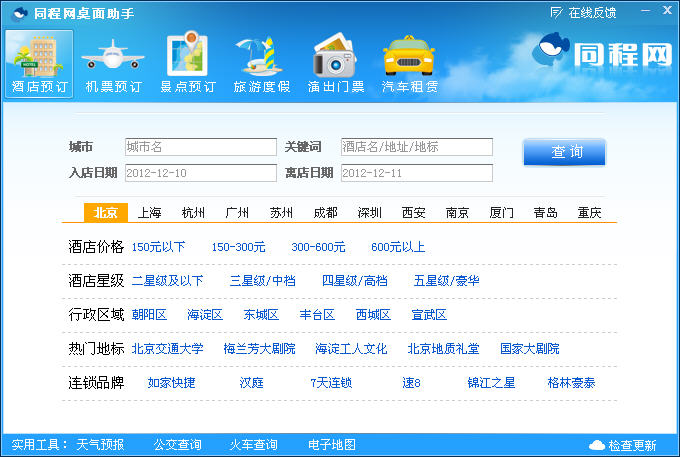
Task: Choose hotel chain 汉庭
Action: coord(252,383)
